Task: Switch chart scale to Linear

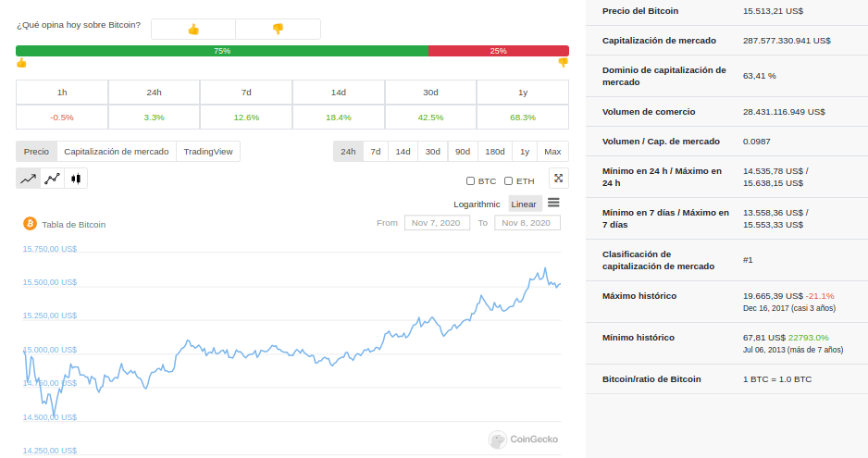Action: 524,204
